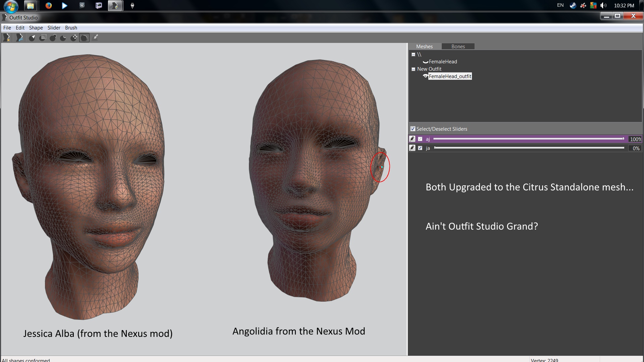The image size is (644, 362).
Task: Toggle eye visibility for FemaleHead_outfit mesh
Action: click(x=425, y=76)
